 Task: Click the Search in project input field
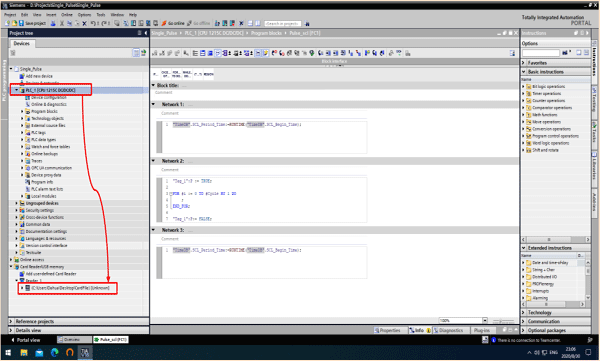point(283,24)
